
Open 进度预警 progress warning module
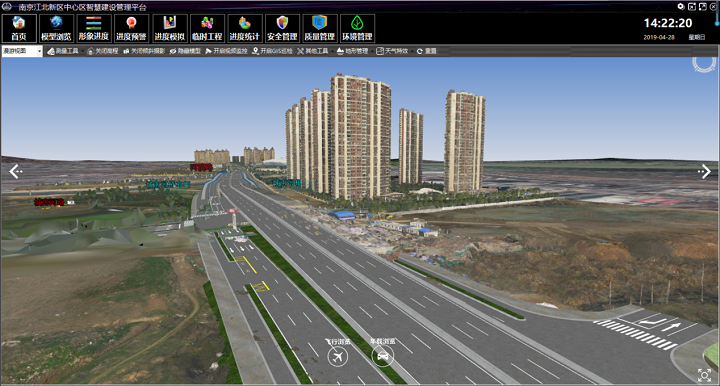coord(131,28)
